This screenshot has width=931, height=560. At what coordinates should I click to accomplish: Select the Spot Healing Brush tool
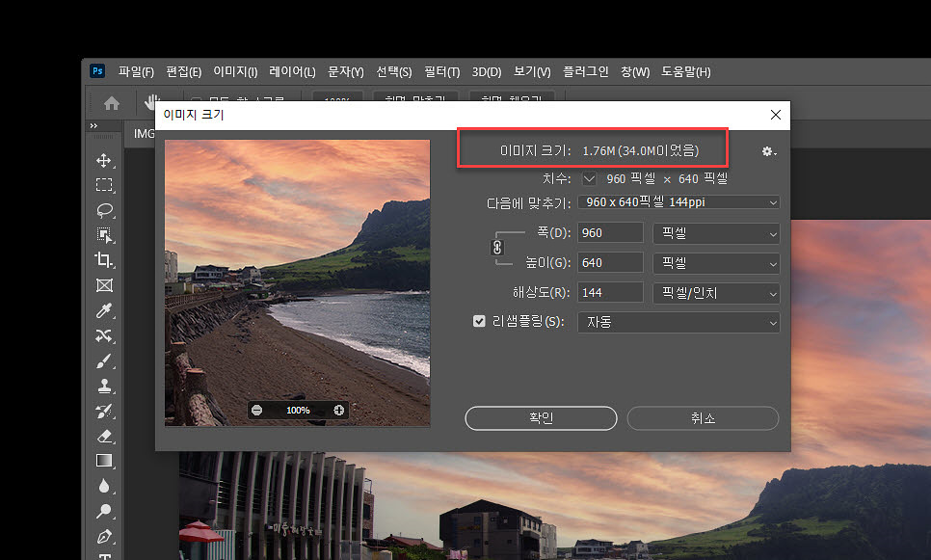pyautogui.click(x=104, y=335)
